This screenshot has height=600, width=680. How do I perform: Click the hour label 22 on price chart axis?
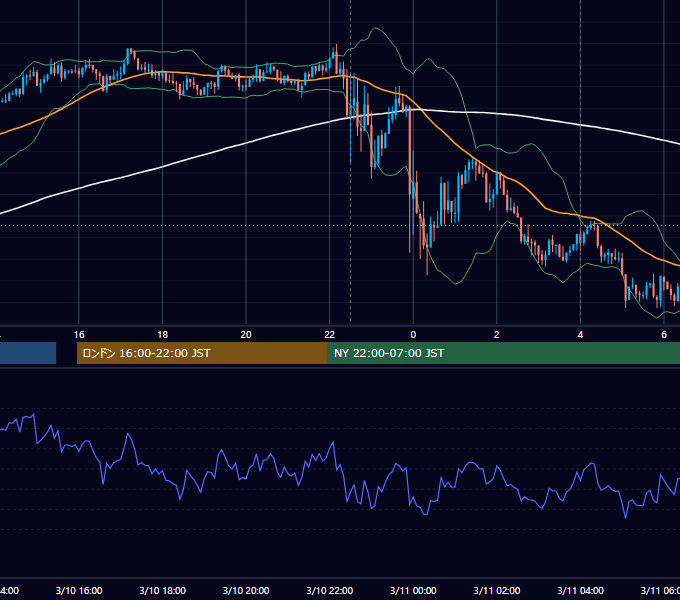[x=330, y=335]
